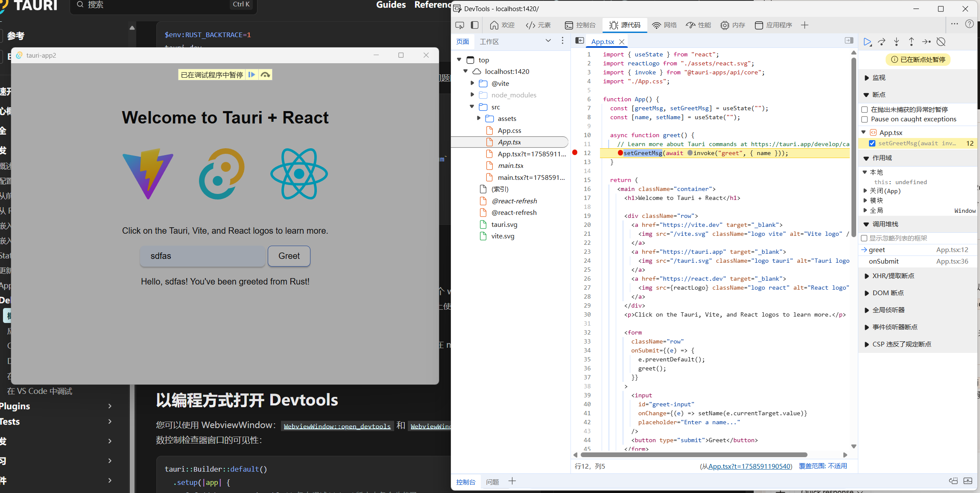The image size is (980, 493).
Task: Click the code editor horizontal scrollbar
Action: click(694, 455)
